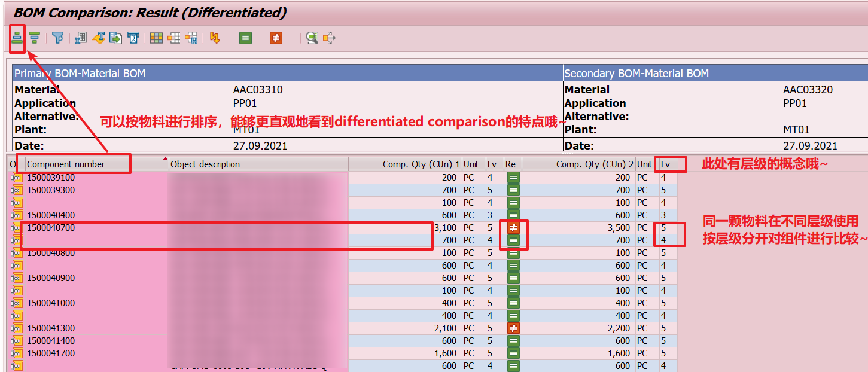Export results to Excel spreadsheet

pyautogui.click(x=79, y=38)
